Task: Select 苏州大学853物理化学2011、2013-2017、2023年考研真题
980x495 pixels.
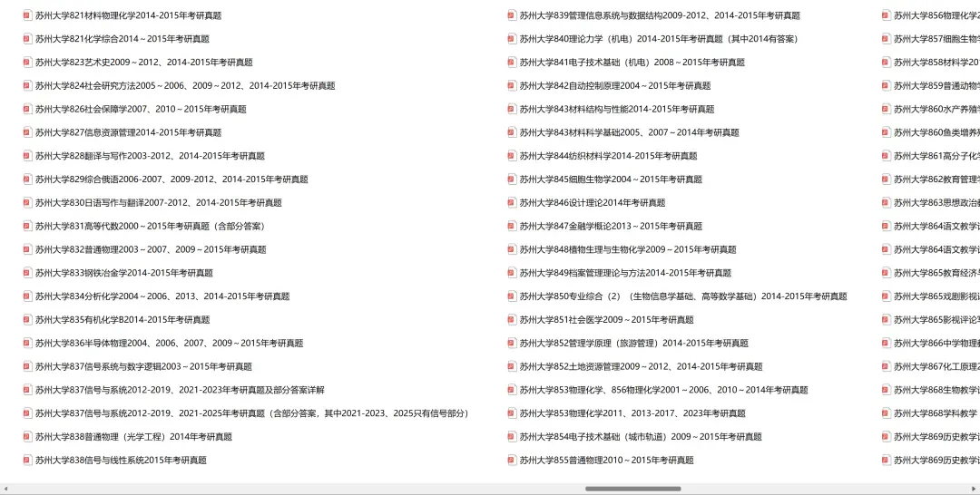Action: pyautogui.click(x=632, y=413)
